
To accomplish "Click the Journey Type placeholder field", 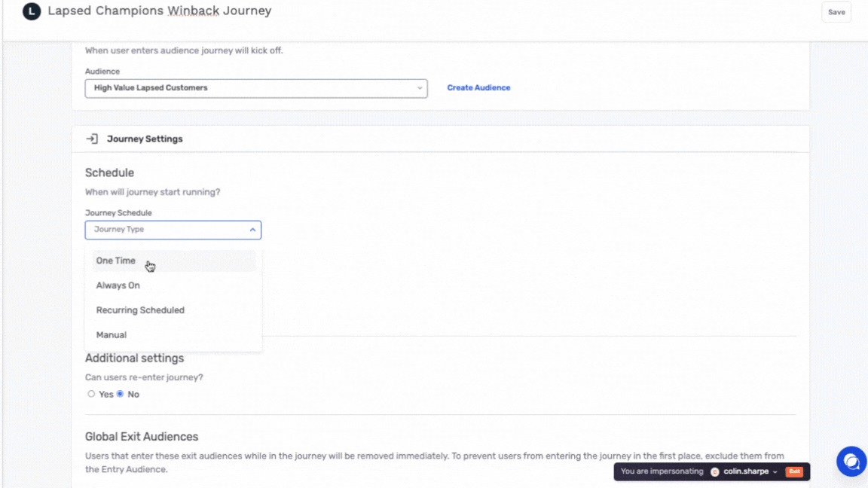I will pos(166,230).
